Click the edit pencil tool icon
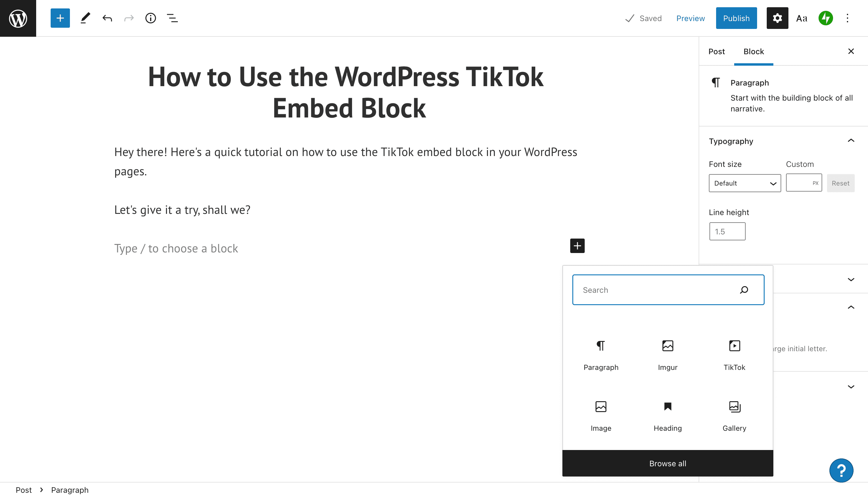Viewport: 868px width, 497px height. click(85, 18)
